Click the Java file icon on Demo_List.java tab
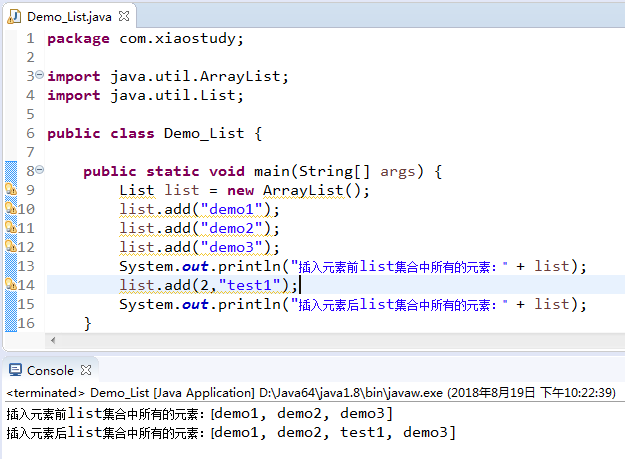This screenshot has width=625, height=459. (14, 17)
